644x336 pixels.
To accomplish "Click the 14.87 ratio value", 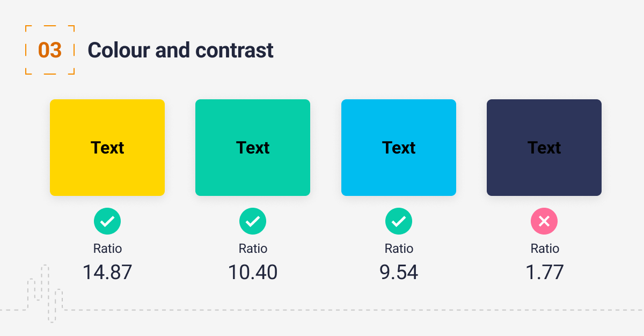I will pos(107,272).
